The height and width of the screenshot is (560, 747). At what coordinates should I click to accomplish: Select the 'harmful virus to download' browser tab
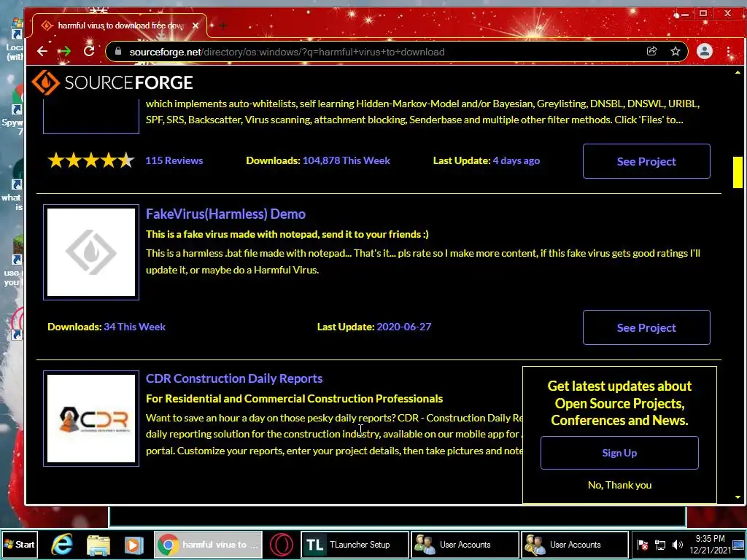(x=119, y=26)
